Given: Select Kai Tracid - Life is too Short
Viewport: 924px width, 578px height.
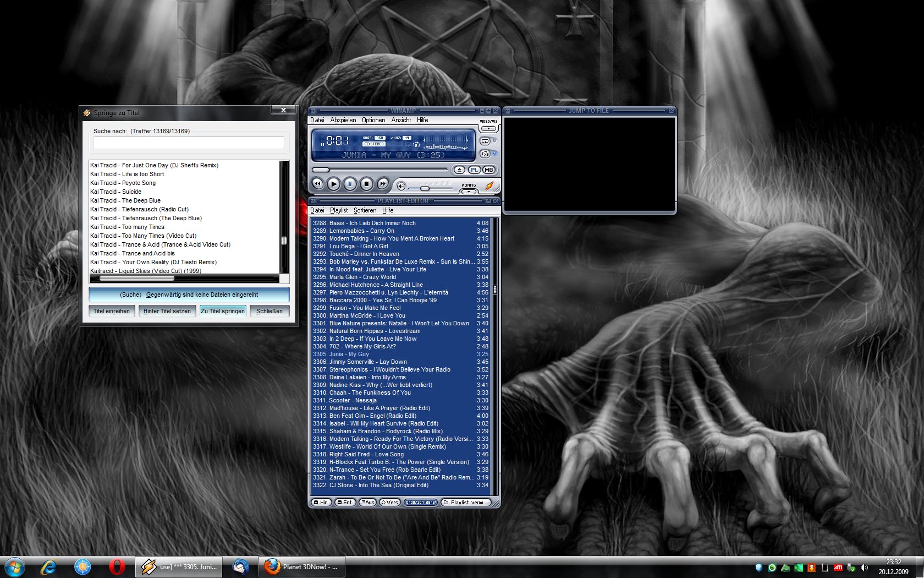Looking at the screenshot, I should click(184, 174).
